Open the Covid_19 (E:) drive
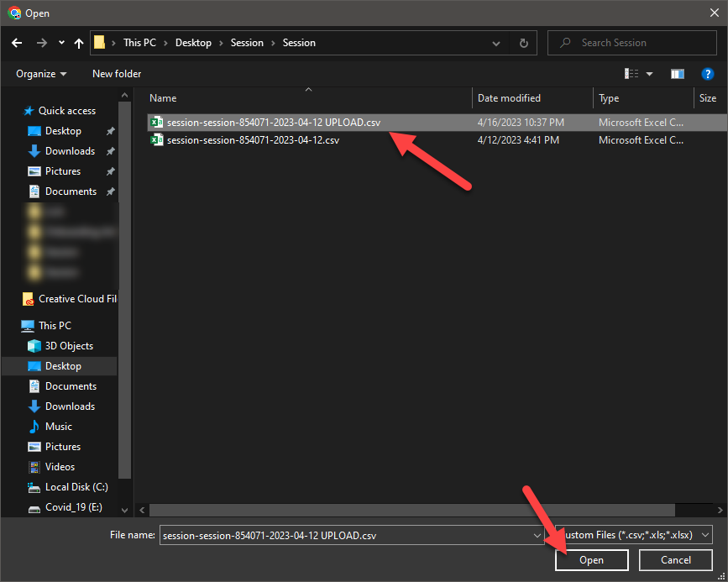The height and width of the screenshot is (582, 728). 73,507
